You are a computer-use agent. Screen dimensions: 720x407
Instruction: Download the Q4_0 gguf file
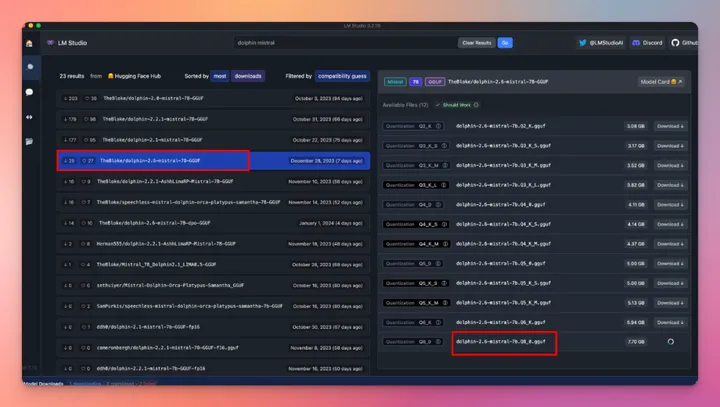(x=670, y=205)
